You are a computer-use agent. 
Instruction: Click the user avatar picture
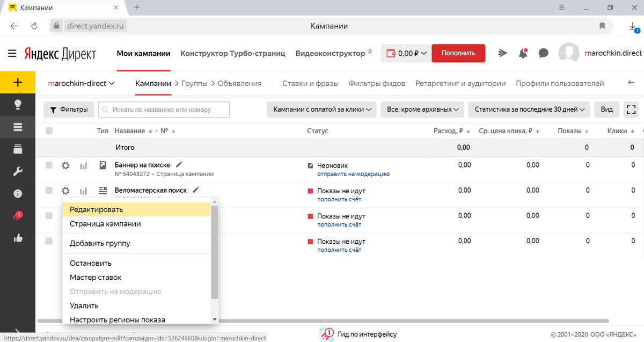tap(569, 53)
